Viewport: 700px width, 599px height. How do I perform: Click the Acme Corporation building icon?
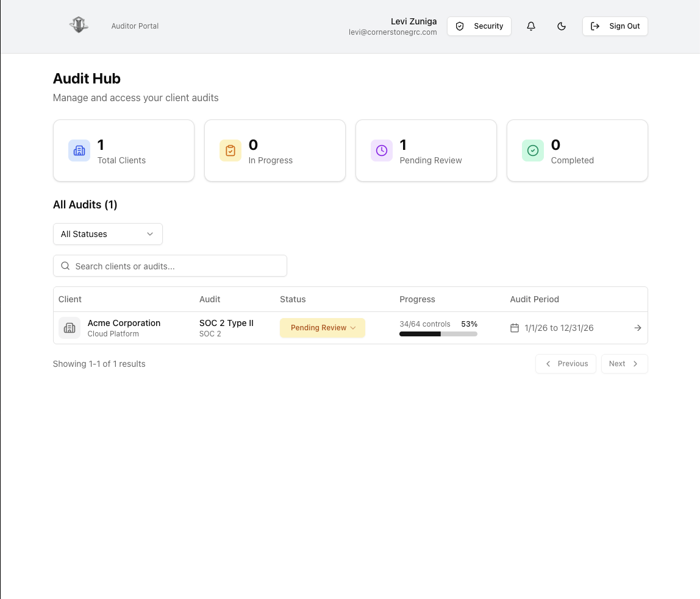70,328
